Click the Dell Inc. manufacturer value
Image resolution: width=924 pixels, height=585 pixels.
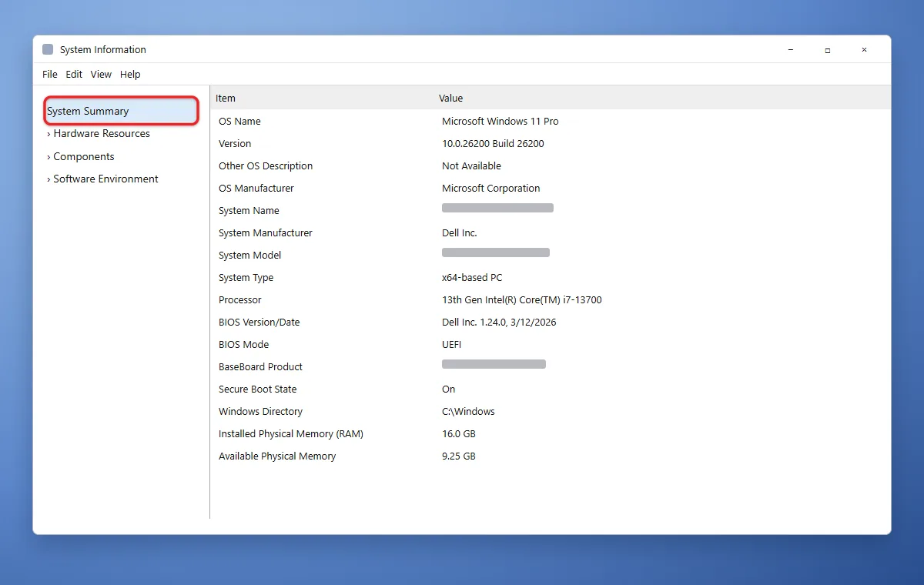point(460,233)
